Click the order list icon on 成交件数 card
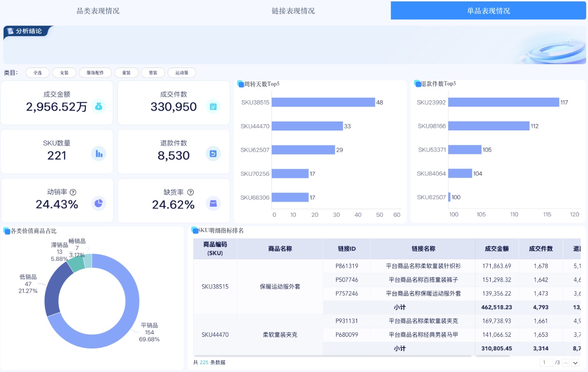 point(213,106)
